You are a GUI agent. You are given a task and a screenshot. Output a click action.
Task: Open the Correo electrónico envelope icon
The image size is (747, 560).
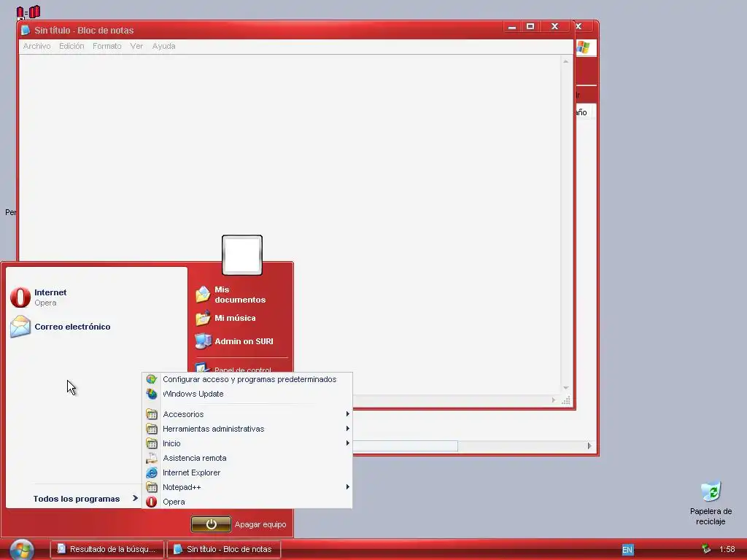click(x=20, y=327)
